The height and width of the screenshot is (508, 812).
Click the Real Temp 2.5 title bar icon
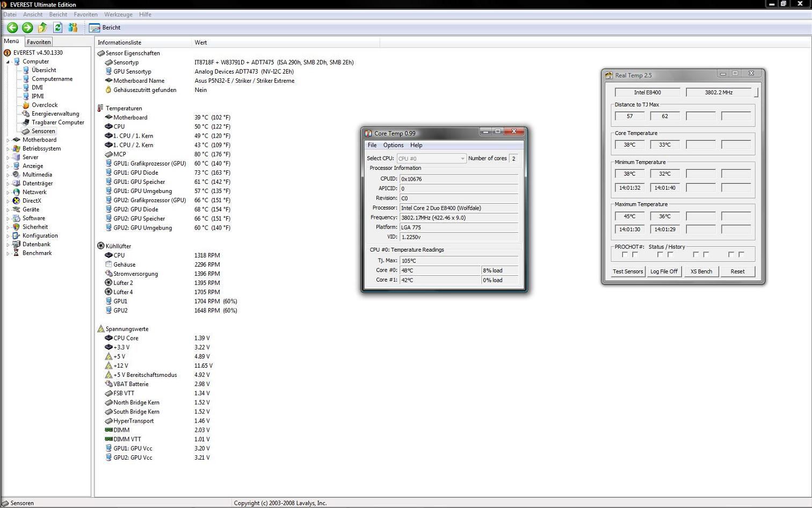(x=608, y=75)
